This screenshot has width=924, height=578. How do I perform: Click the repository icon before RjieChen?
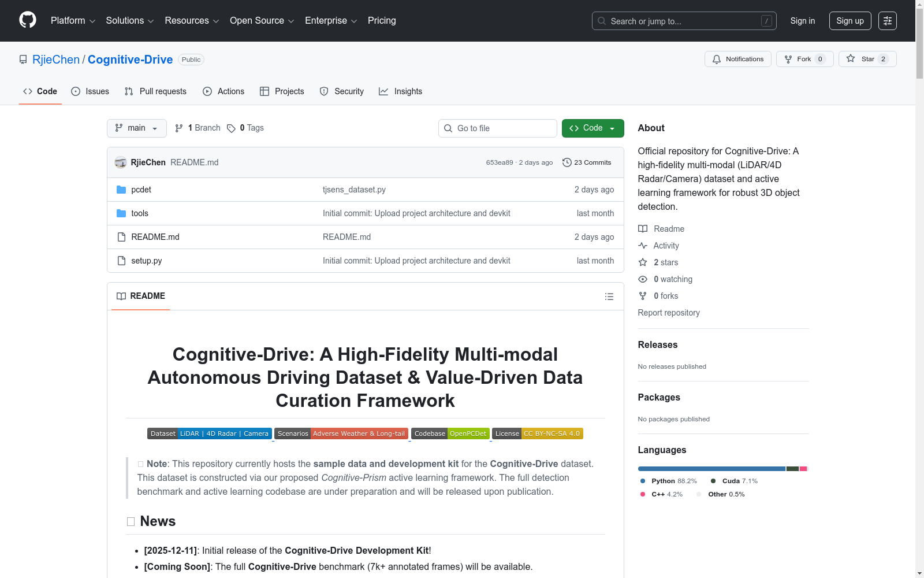point(23,60)
